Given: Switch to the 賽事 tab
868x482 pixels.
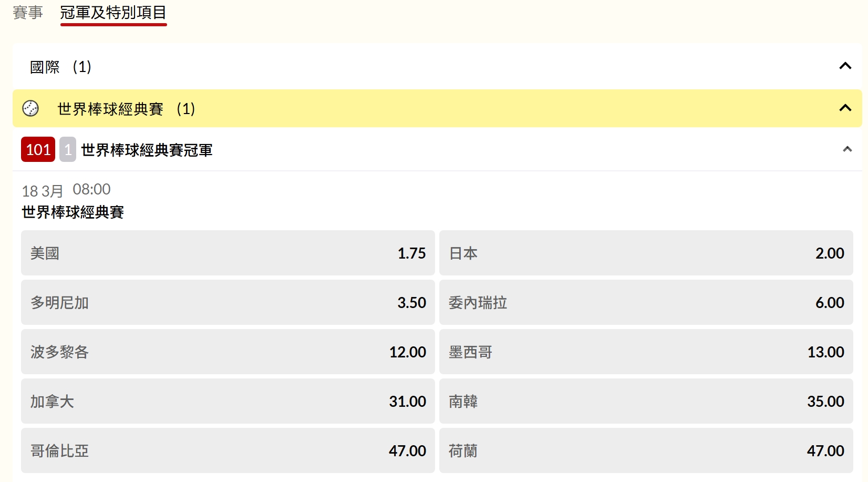Looking at the screenshot, I should coord(28,13).
